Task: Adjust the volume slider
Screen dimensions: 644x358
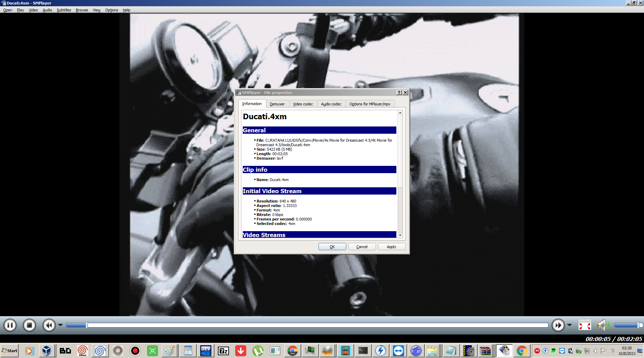Action: [x=628, y=325]
